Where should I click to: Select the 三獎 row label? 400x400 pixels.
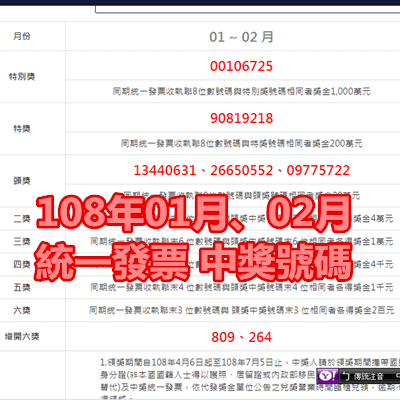point(22,241)
